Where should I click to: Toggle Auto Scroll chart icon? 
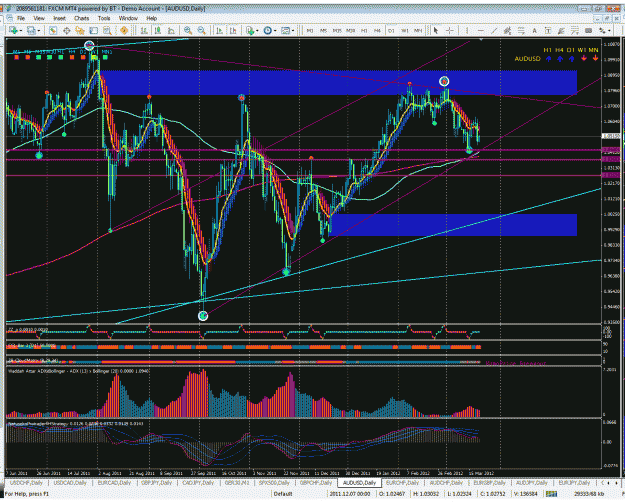[x=219, y=30]
